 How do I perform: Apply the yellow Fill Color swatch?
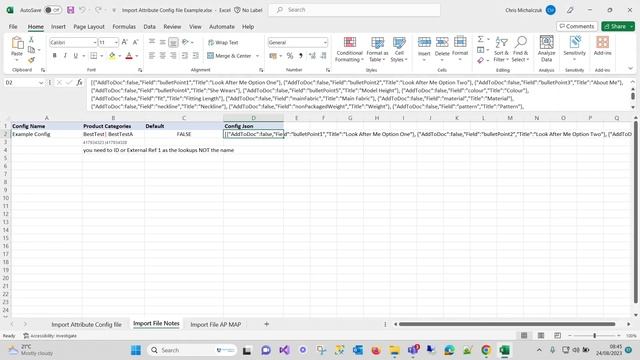click(x=112, y=56)
